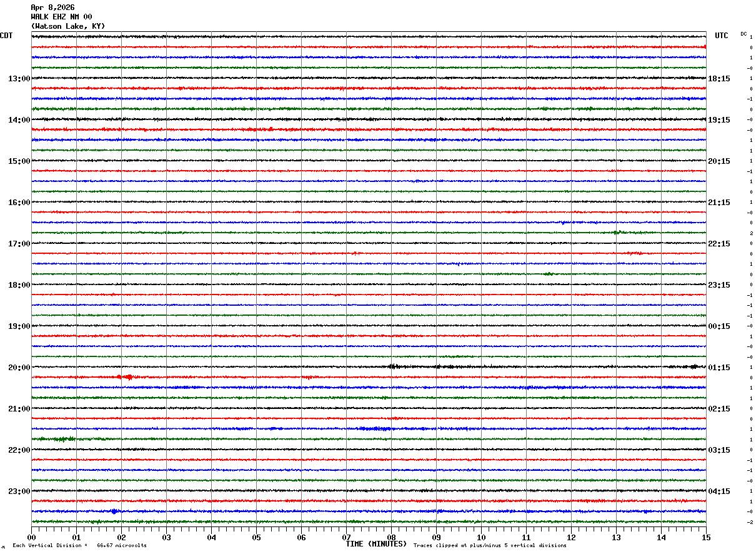Select the UTC timezone label
Screen dimensions: 756x554
pyautogui.click(x=722, y=36)
